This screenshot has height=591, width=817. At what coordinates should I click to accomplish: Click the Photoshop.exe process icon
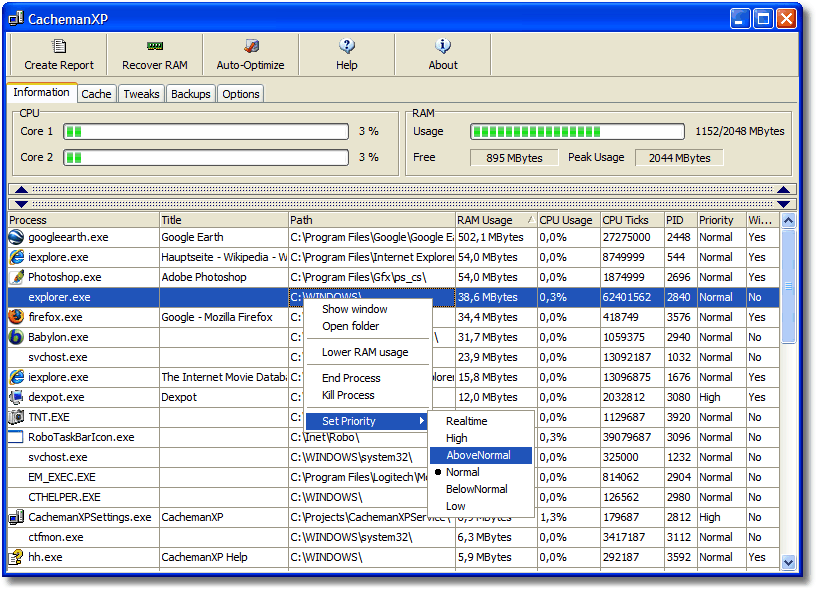coord(16,278)
